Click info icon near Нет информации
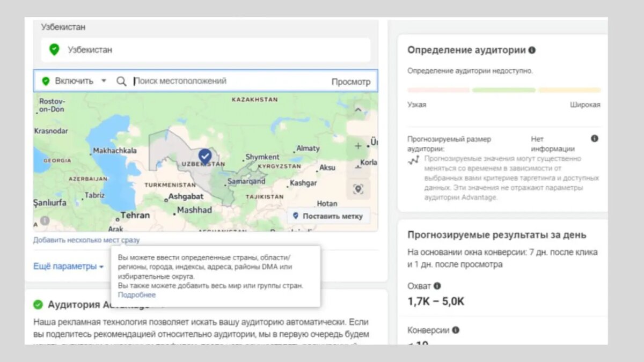Image resolution: width=644 pixels, height=362 pixels. 595,138
